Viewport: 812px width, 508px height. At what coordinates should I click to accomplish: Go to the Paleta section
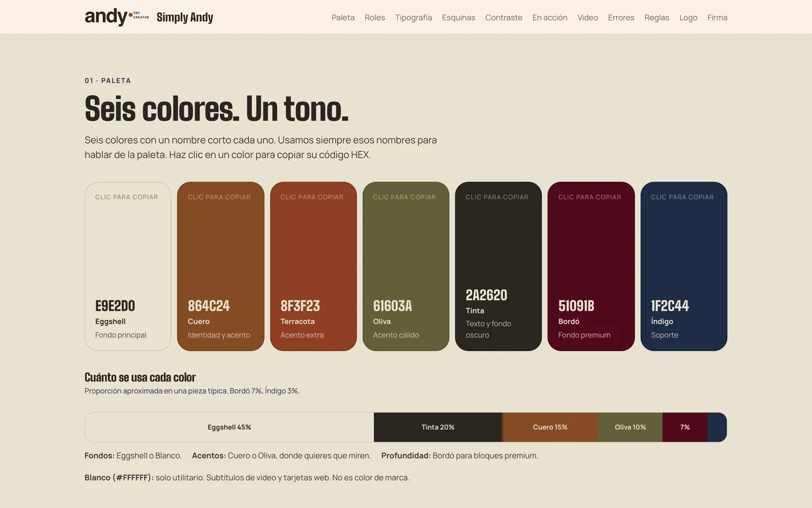tap(343, 18)
